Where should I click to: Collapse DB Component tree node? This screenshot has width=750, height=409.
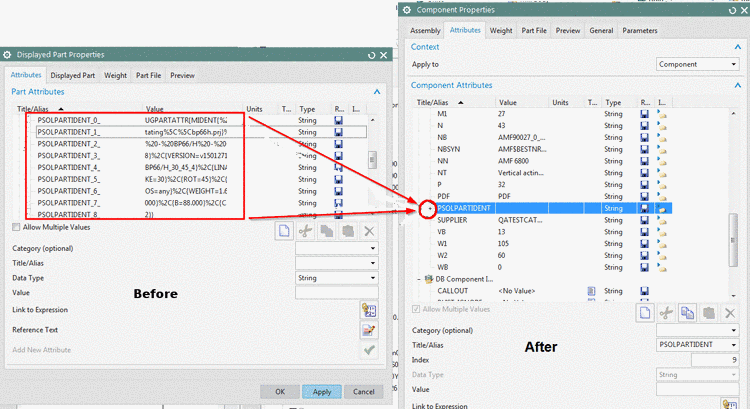[x=419, y=279]
